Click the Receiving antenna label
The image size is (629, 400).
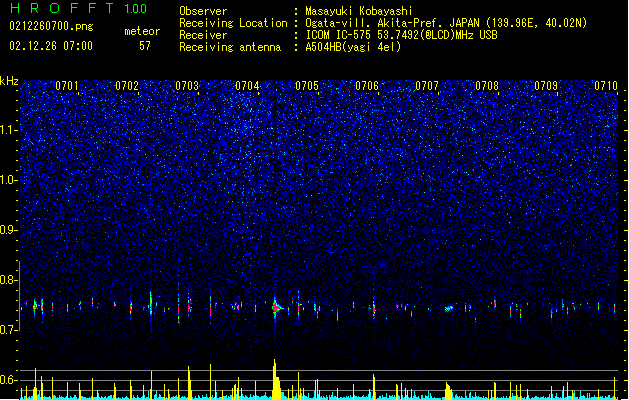[230, 47]
